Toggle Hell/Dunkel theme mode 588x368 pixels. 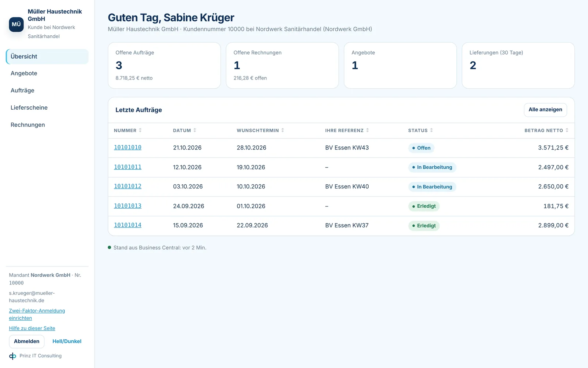[67, 342]
